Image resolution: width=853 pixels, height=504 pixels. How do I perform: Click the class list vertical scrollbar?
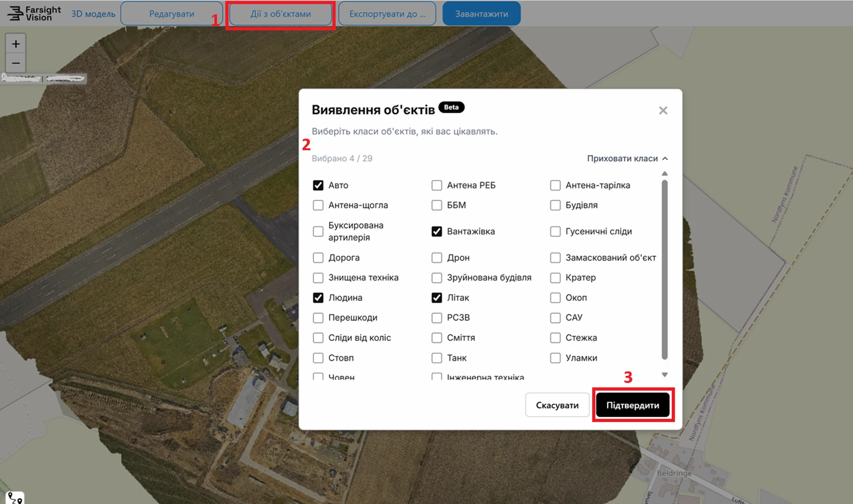665,270
